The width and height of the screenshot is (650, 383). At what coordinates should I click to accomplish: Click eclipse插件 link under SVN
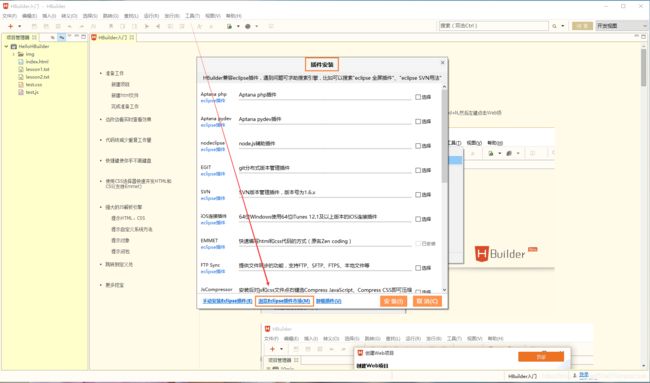(213, 199)
